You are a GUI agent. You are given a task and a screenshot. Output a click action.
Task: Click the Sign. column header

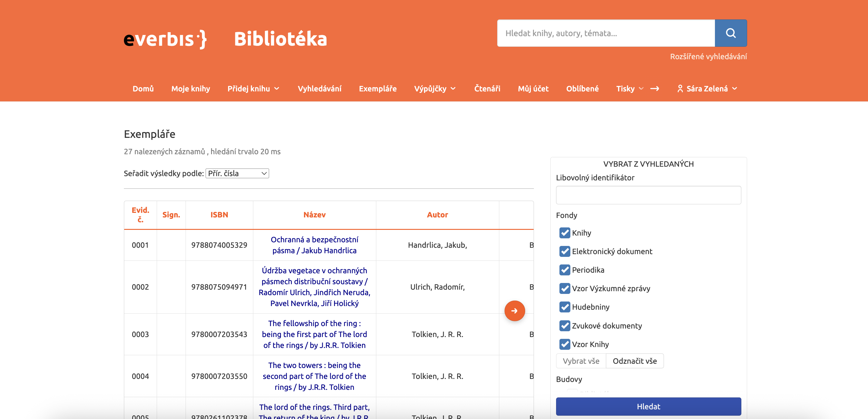coord(171,215)
